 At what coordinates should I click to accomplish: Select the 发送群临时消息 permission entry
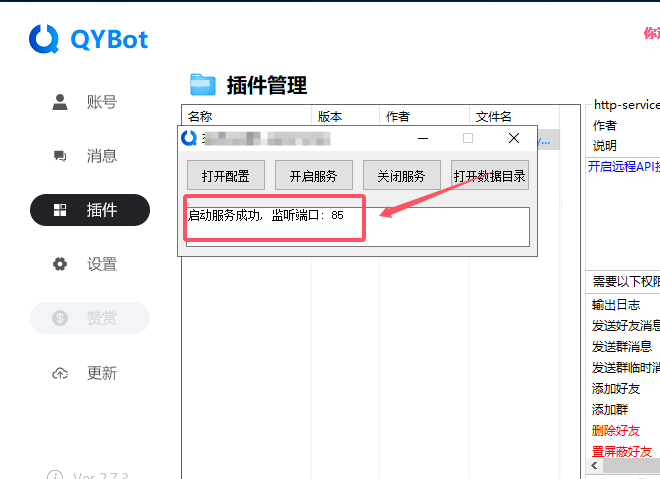click(626, 367)
